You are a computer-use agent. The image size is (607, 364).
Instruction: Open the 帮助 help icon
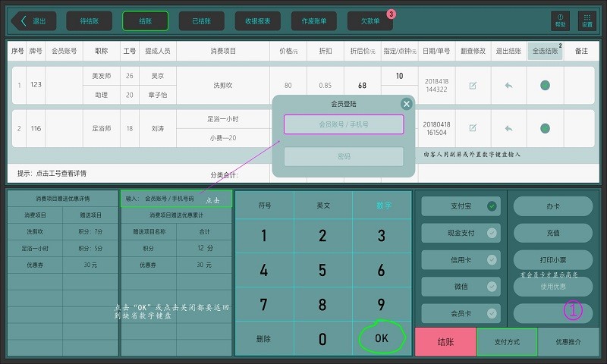pos(560,21)
